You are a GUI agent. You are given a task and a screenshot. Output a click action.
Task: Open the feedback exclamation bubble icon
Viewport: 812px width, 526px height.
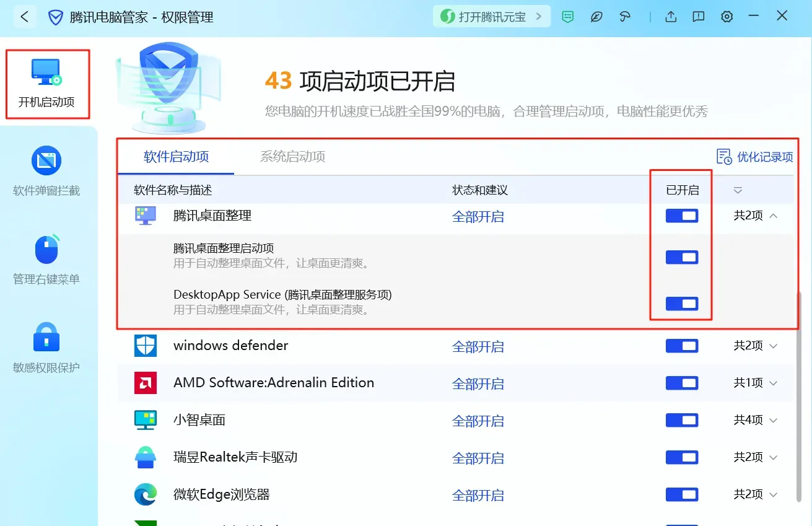tap(699, 17)
